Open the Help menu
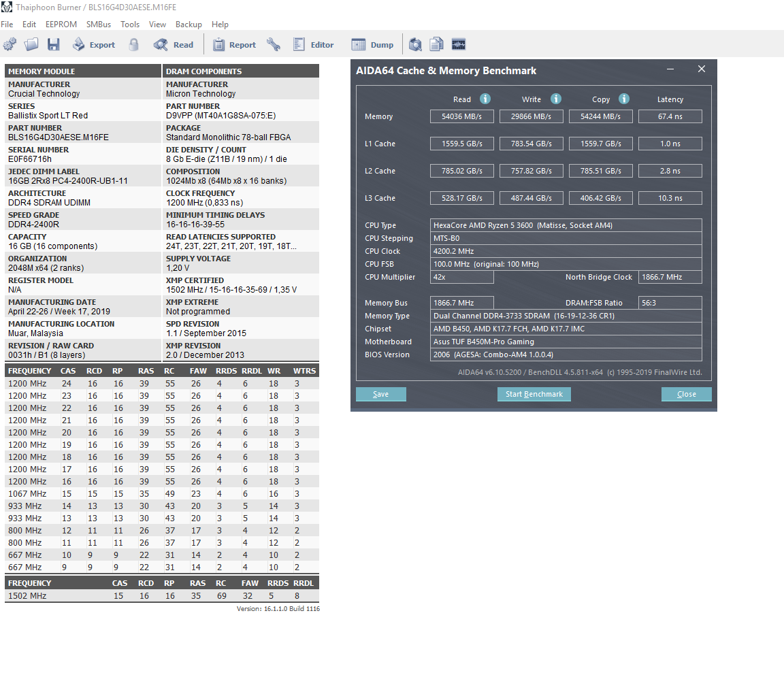The height and width of the screenshot is (675, 784). point(220,24)
